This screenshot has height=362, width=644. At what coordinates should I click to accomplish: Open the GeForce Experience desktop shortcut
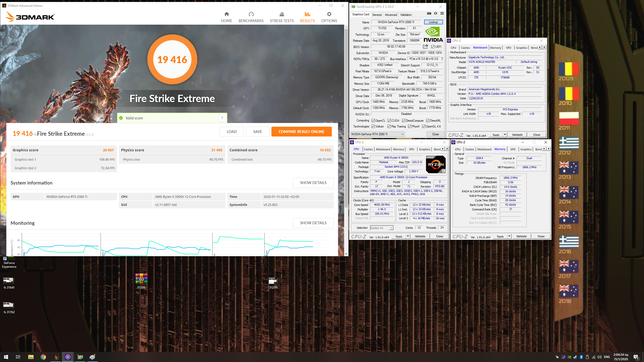[9, 262]
